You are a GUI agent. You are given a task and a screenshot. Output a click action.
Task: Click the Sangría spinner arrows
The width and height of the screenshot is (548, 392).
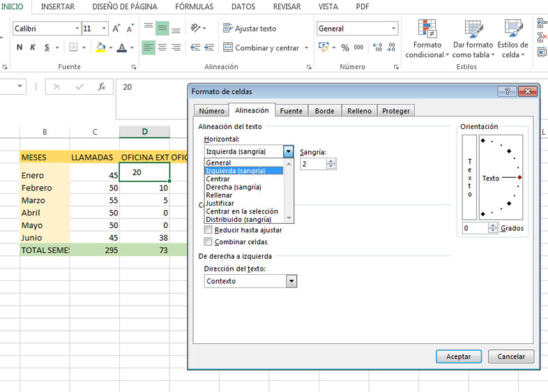click(330, 164)
